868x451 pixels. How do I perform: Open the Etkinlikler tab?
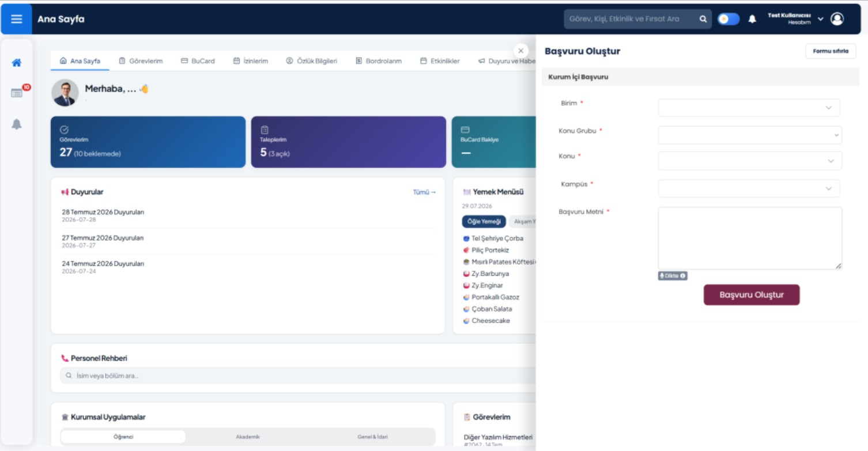(440, 61)
